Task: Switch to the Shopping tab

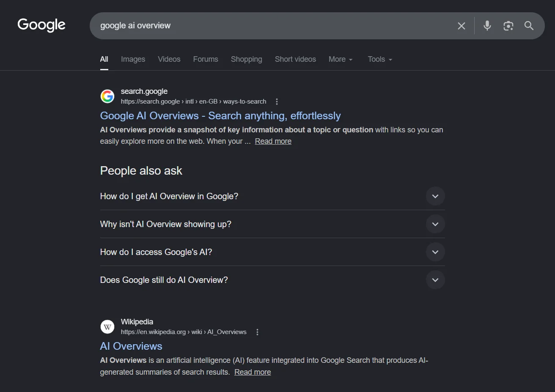Action: (247, 59)
